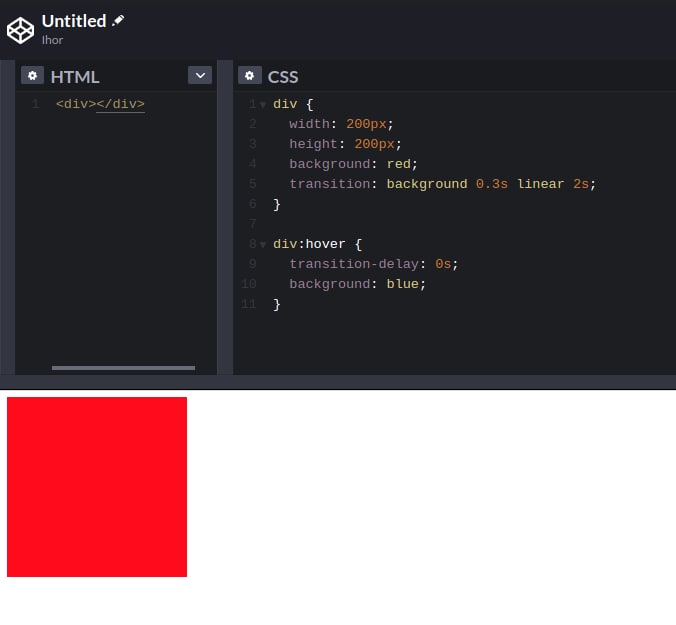Select the CSS panel heading
This screenshot has height=625, width=676.
click(x=283, y=77)
